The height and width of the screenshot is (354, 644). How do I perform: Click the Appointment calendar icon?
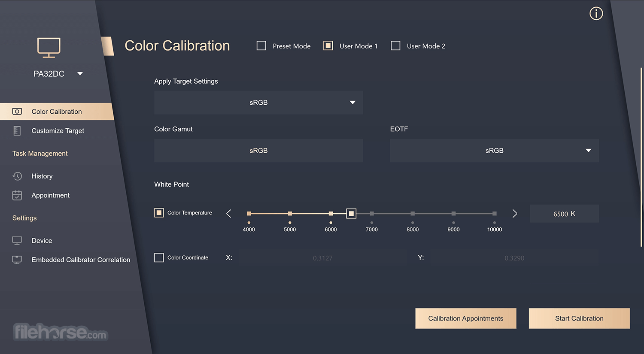pyautogui.click(x=17, y=195)
